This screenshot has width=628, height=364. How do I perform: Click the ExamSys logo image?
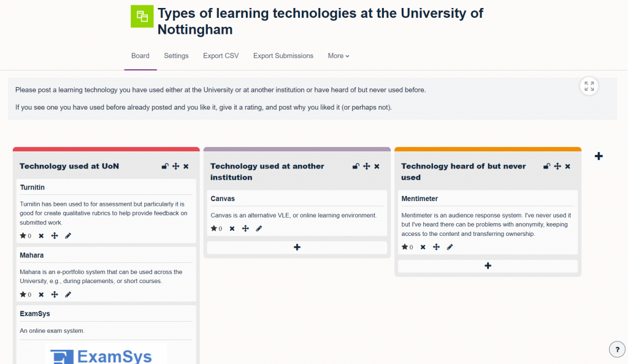pos(108,354)
